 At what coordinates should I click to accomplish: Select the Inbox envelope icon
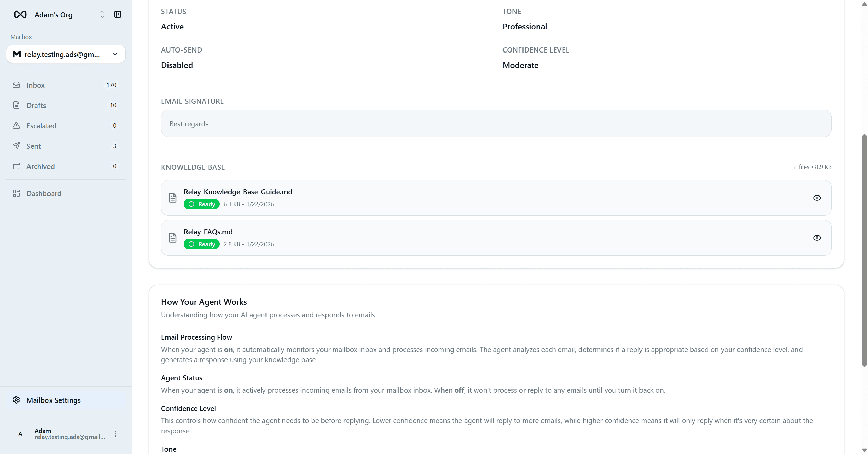[17, 85]
